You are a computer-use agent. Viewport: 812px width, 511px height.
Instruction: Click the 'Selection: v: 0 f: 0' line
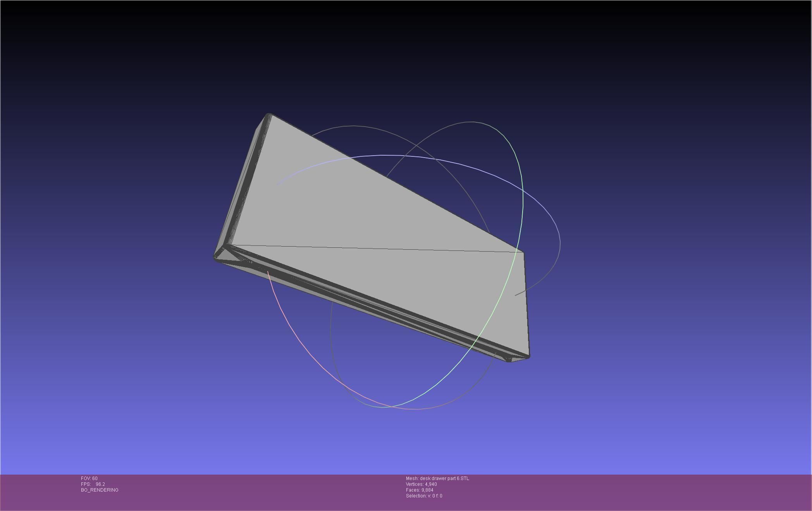pos(424,496)
